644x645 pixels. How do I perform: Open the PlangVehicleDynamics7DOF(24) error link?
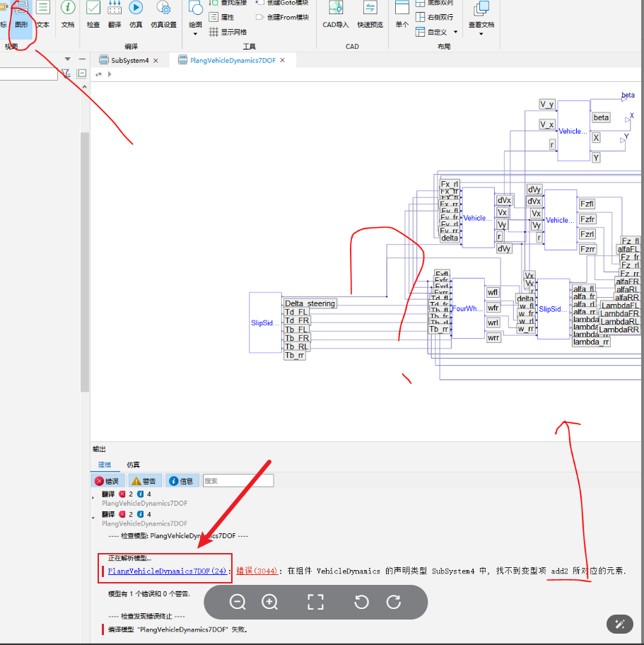click(x=167, y=571)
